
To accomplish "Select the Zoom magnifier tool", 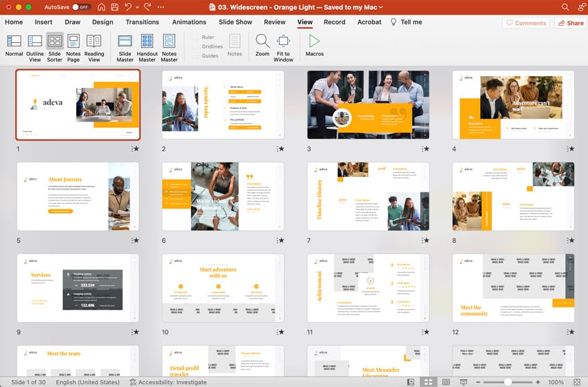I will pyautogui.click(x=262, y=45).
